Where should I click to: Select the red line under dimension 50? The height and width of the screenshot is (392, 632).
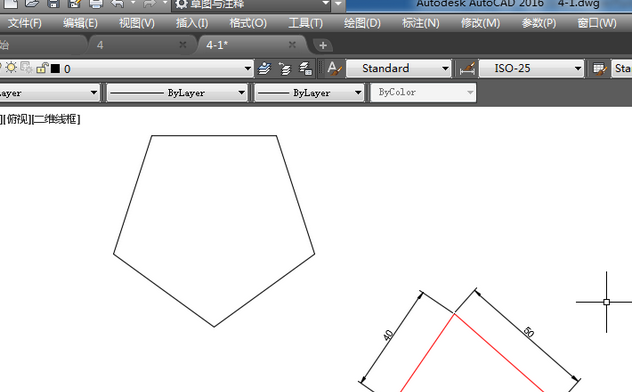(499, 353)
